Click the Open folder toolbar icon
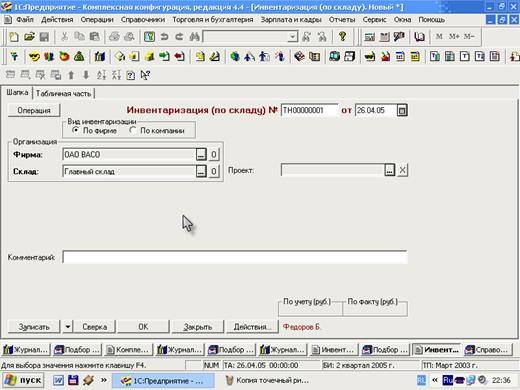The height and width of the screenshot is (390, 520). coord(29,36)
